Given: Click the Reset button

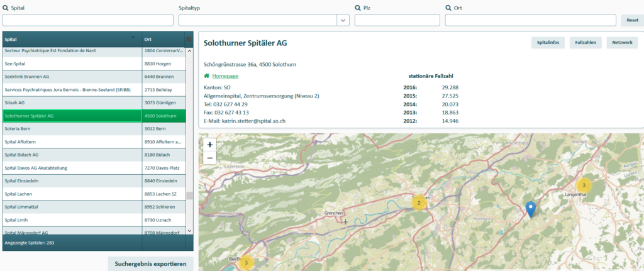Looking at the screenshot, I should pyautogui.click(x=632, y=20).
